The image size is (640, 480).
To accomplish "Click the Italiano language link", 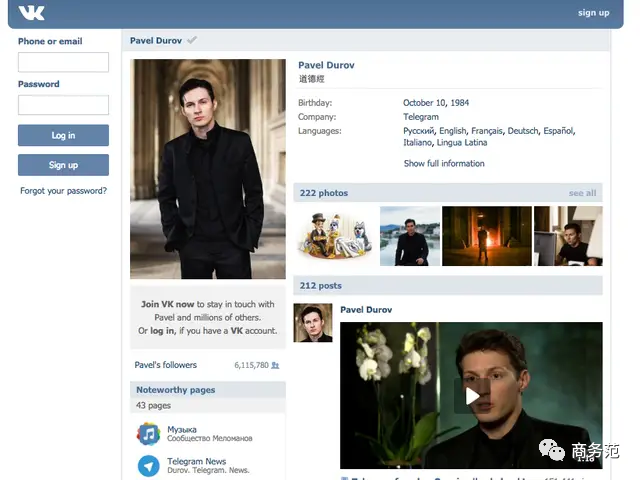I will (418, 142).
